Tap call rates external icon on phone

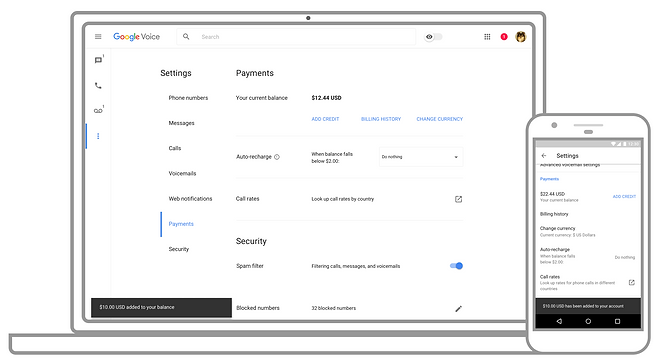(632, 282)
